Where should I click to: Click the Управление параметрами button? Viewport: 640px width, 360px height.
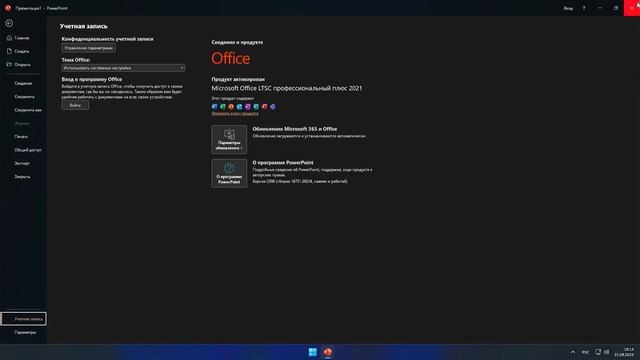pos(89,48)
